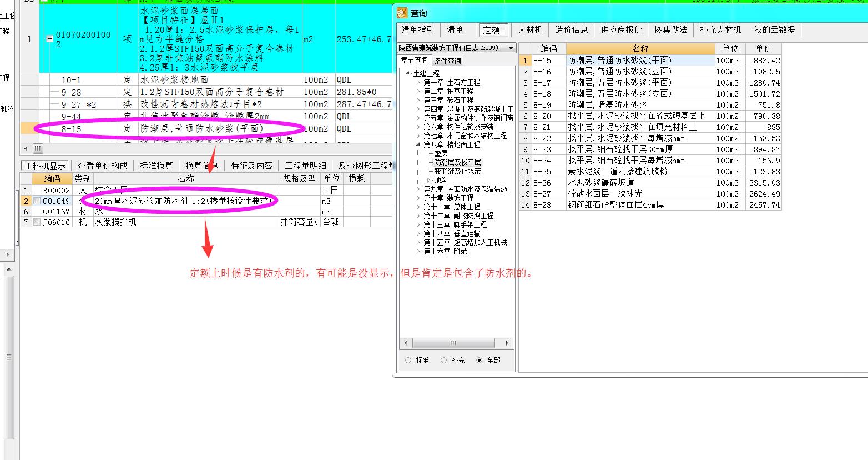Open the 图集做法 tab

pyautogui.click(x=671, y=29)
